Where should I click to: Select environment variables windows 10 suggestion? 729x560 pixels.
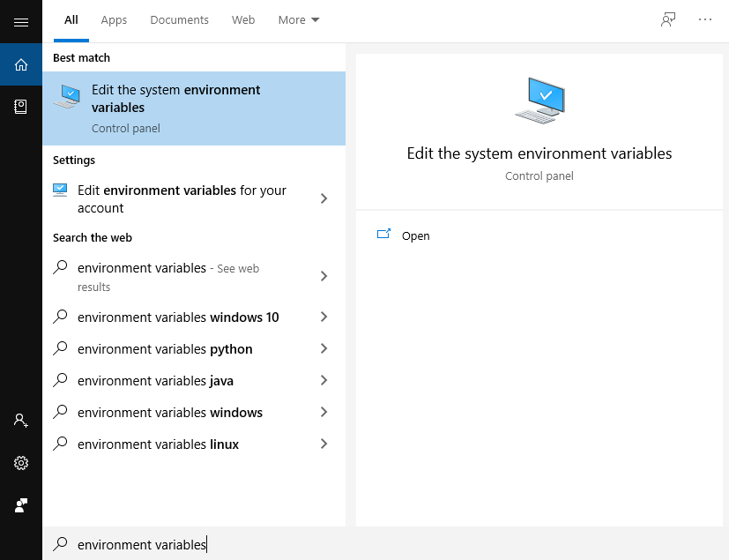178,317
